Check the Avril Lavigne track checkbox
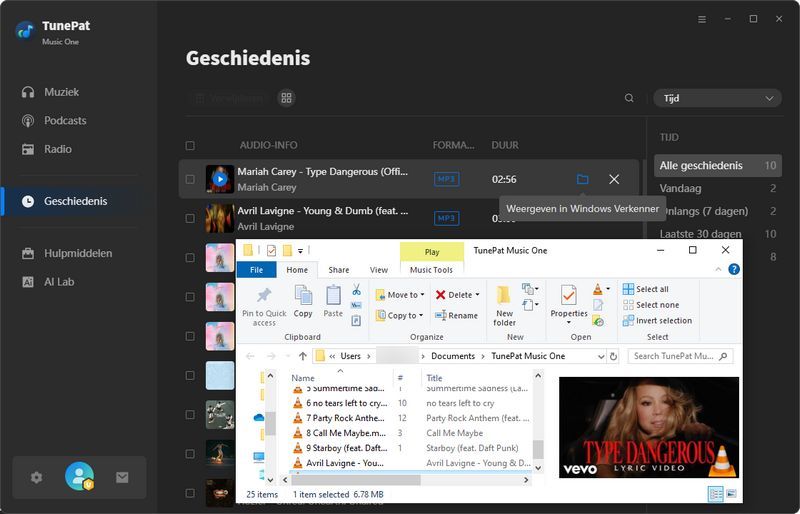This screenshot has height=514, width=800. pos(190,218)
